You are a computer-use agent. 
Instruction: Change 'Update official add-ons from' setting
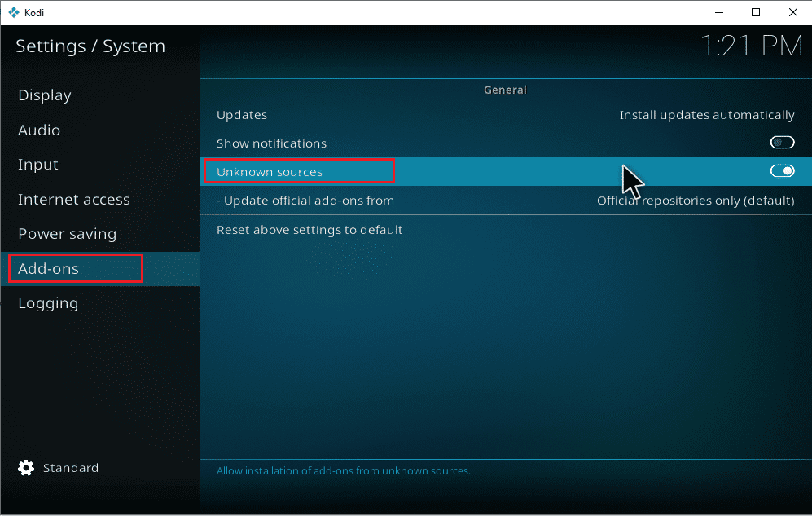click(506, 201)
